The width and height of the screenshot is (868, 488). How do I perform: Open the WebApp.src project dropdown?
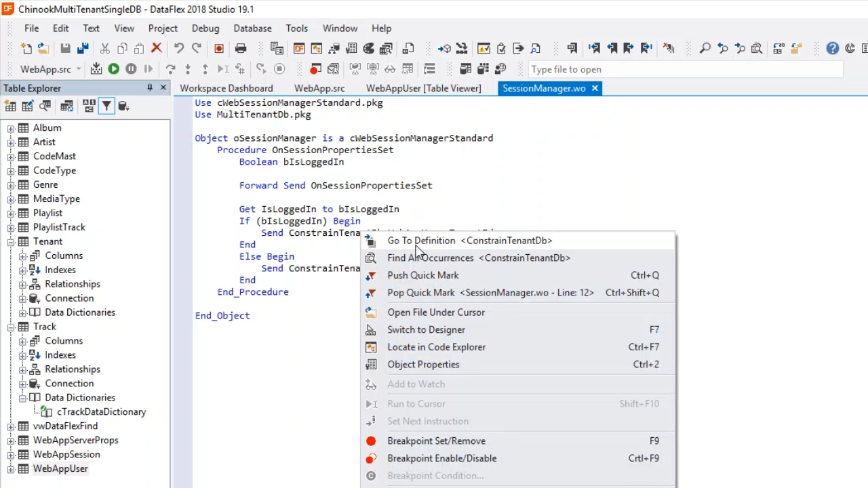79,69
